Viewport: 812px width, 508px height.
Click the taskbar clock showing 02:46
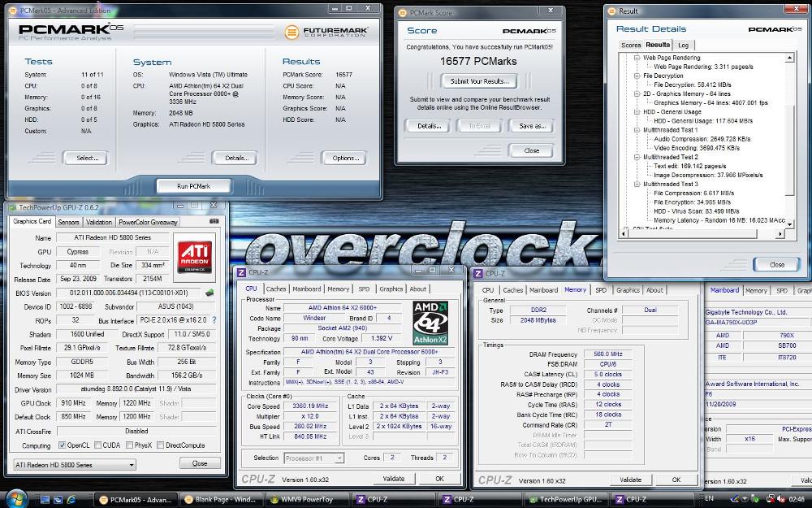coord(797,500)
